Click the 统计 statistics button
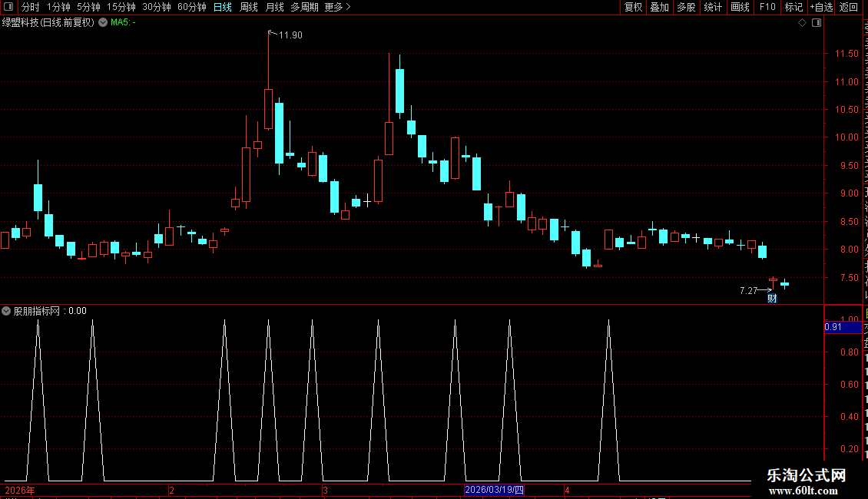Viewport: 868px width, 499px height. tap(713, 7)
